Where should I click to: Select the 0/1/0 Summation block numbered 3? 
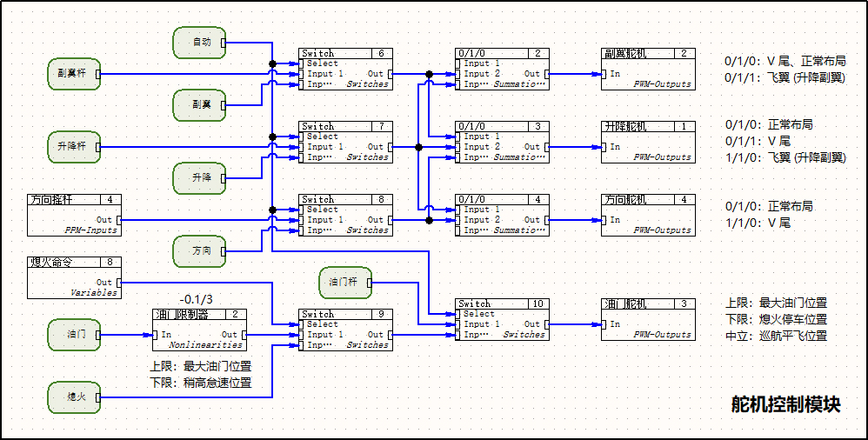tap(502, 143)
